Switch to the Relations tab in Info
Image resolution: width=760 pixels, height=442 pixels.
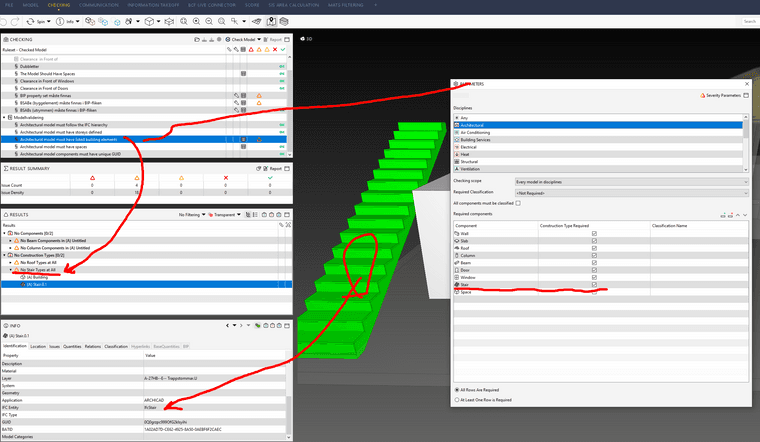pyautogui.click(x=93, y=347)
